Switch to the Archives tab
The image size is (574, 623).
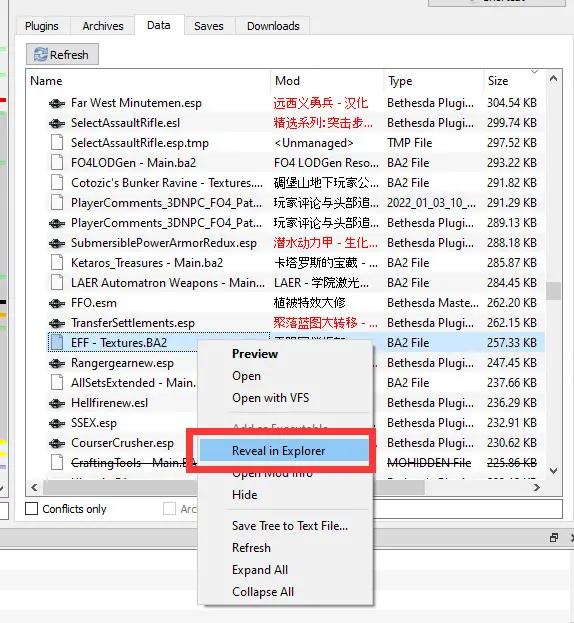[103, 26]
